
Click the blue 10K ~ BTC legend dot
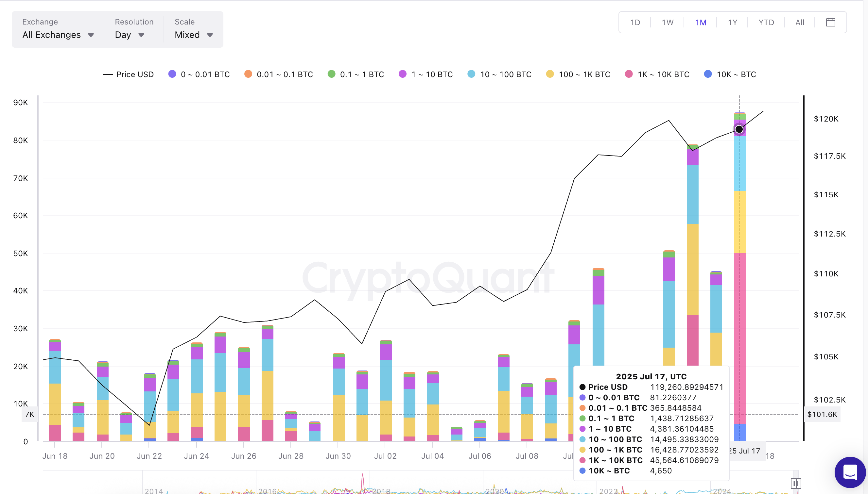pyautogui.click(x=708, y=74)
